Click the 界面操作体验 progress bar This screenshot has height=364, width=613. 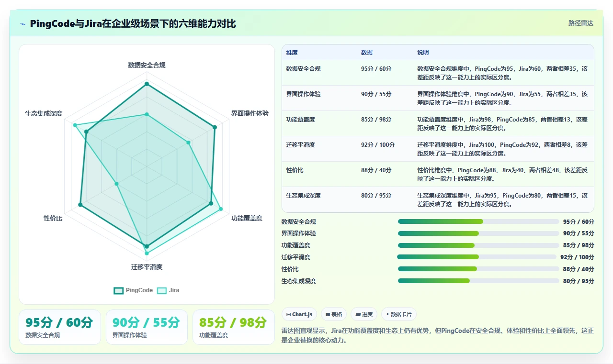(x=478, y=233)
